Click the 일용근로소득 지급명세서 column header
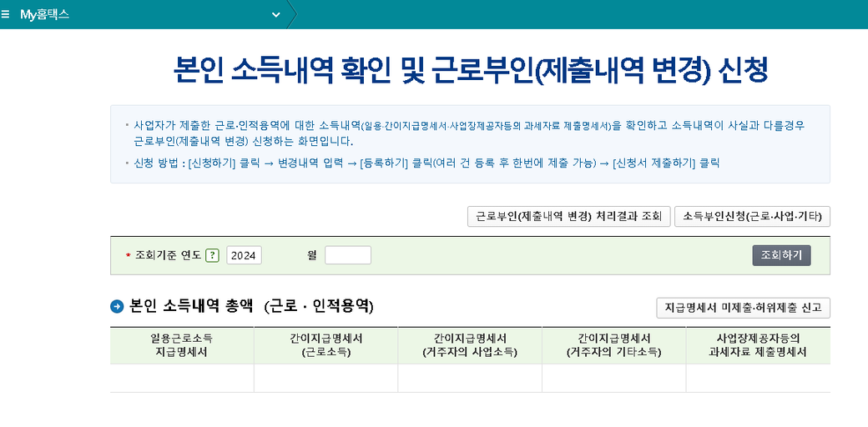Image resolution: width=868 pixels, height=427 pixels. tap(181, 345)
